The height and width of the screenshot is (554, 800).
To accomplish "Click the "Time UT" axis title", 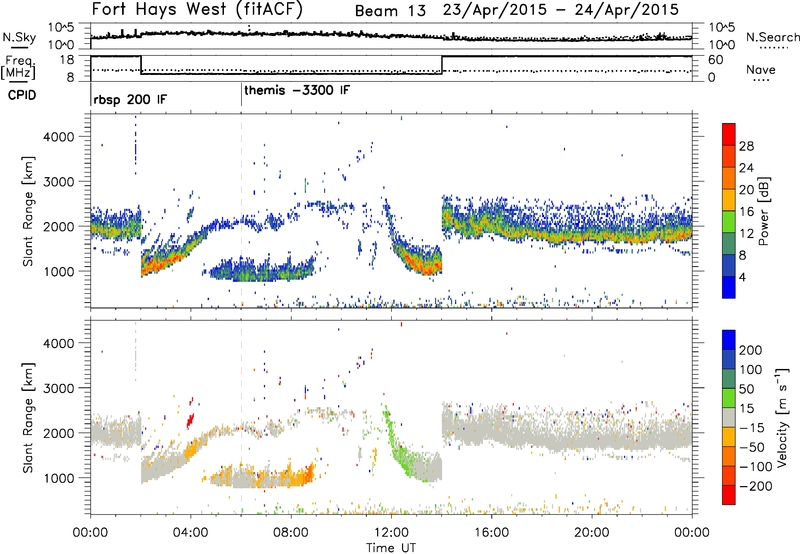I will pyautogui.click(x=391, y=548).
